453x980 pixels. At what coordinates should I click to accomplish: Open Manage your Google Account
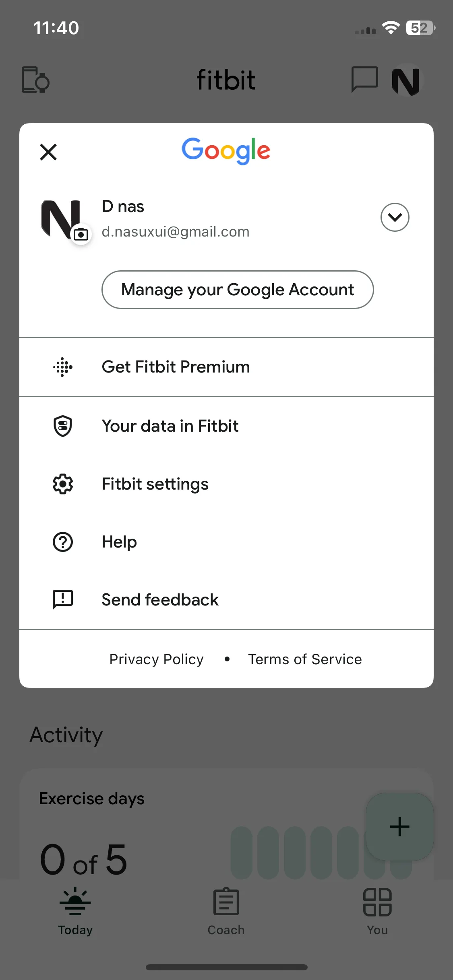[x=238, y=290]
